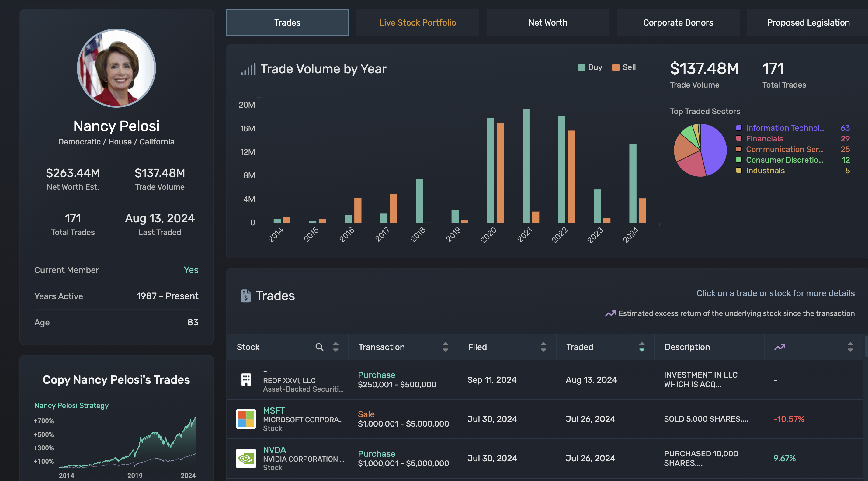Screen dimensions: 868x481
Task: Sort the table by the Traded date arrows
Action: 641,347
